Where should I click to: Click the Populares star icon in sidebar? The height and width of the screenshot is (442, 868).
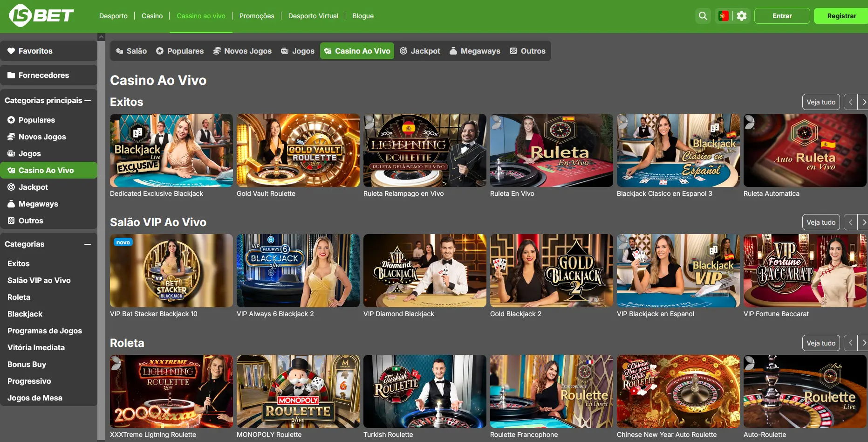pos(11,120)
